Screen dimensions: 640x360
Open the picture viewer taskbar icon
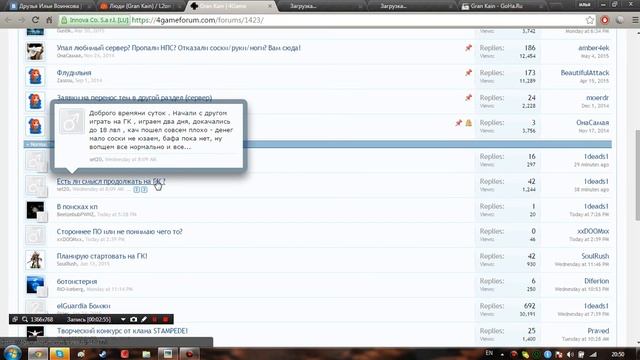pyautogui.click(x=168, y=354)
